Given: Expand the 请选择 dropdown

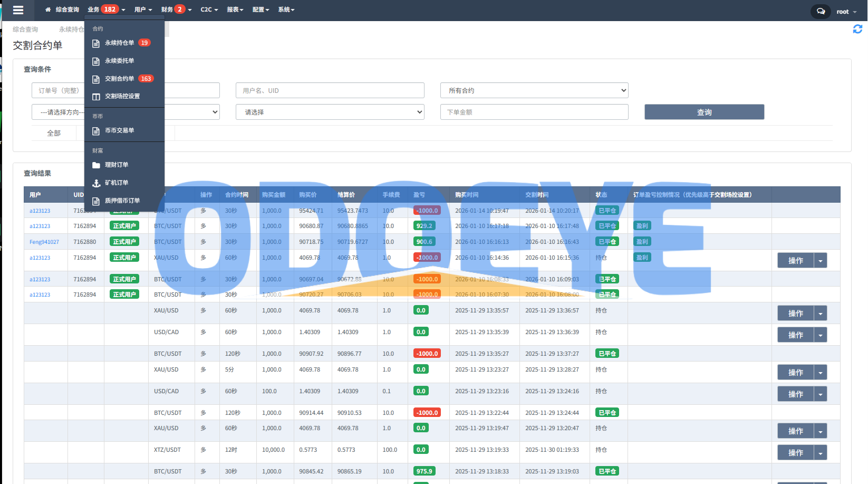Looking at the screenshot, I should click(330, 112).
